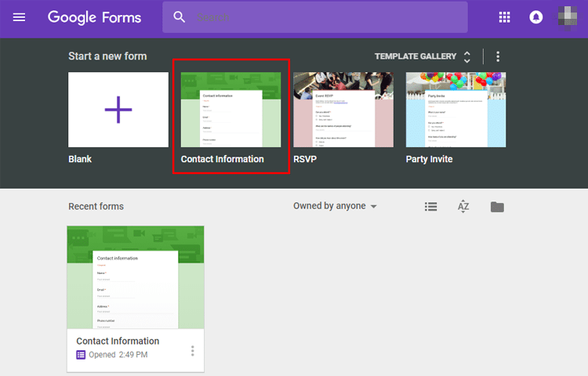
Task: Click the Forms icon next to Opened 2:49 PM
Action: (x=81, y=355)
